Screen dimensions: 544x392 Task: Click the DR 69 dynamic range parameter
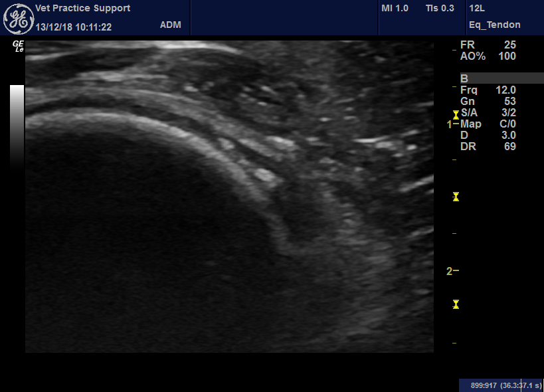488,146
